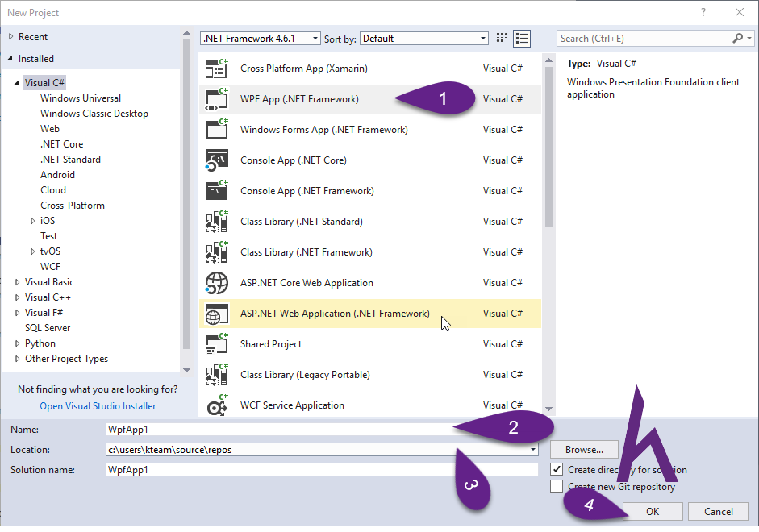
Task: Expand the iOS tree node
Action: pos(32,221)
